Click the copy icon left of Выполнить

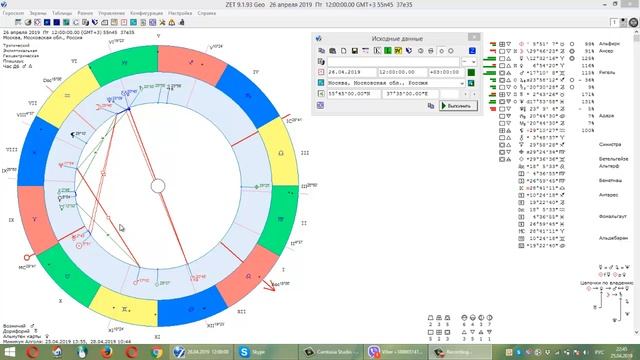click(x=431, y=106)
